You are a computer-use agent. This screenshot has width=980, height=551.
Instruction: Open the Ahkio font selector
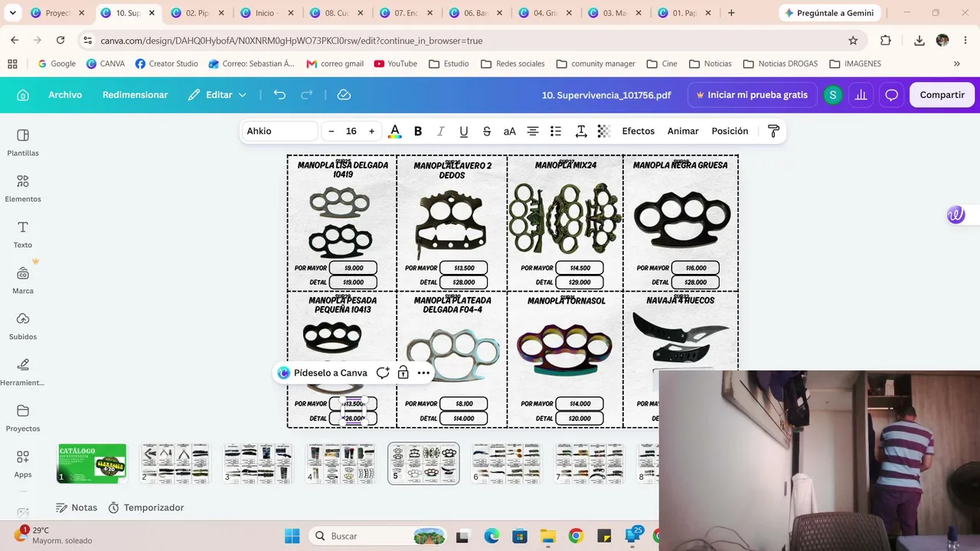click(x=280, y=132)
